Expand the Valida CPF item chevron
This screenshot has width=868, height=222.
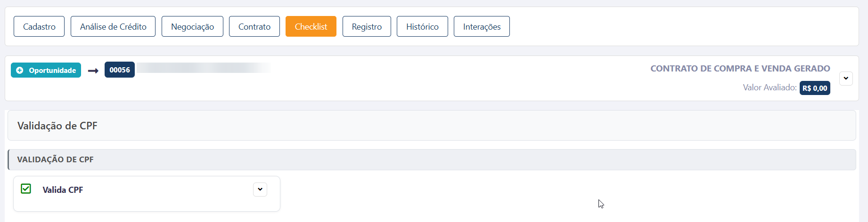[260, 190]
